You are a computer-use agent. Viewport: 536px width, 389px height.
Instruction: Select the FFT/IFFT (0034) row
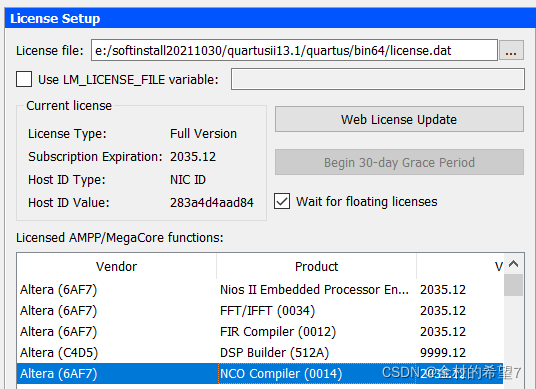(260, 310)
